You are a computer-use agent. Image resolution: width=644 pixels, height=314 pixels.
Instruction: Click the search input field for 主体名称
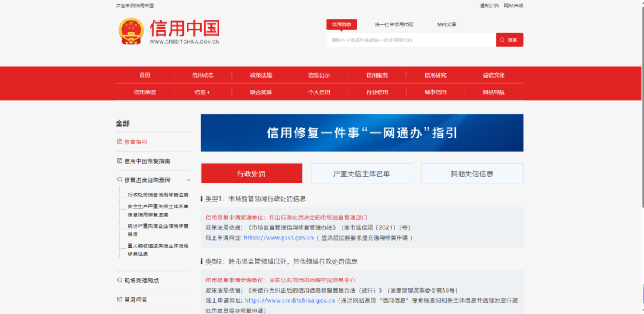tap(411, 40)
